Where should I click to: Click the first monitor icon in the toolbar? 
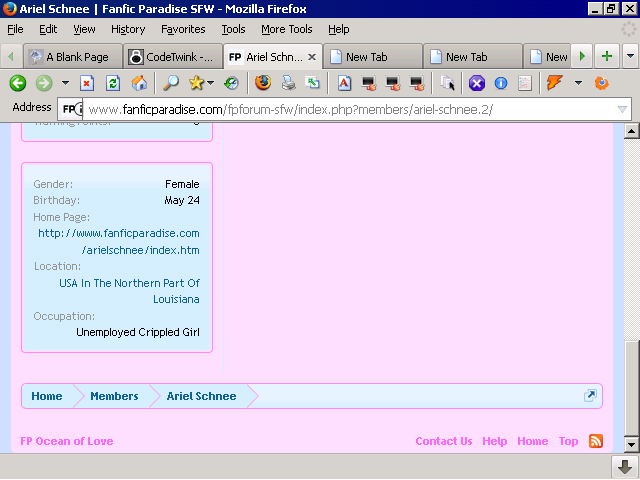[x=369, y=83]
